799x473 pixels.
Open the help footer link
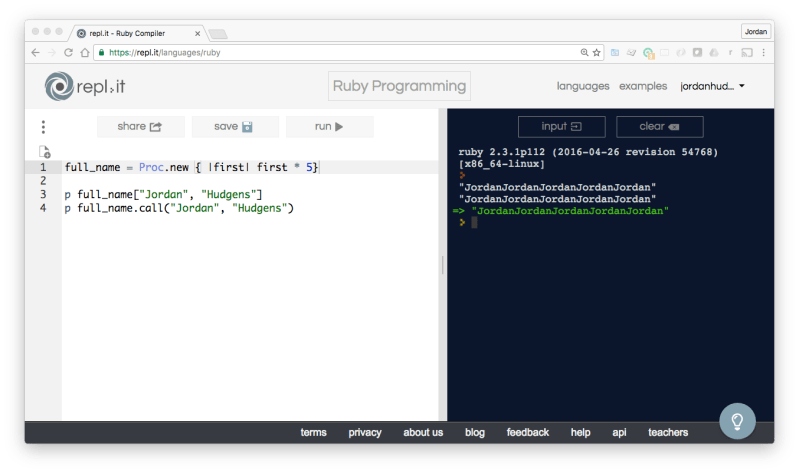580,432
